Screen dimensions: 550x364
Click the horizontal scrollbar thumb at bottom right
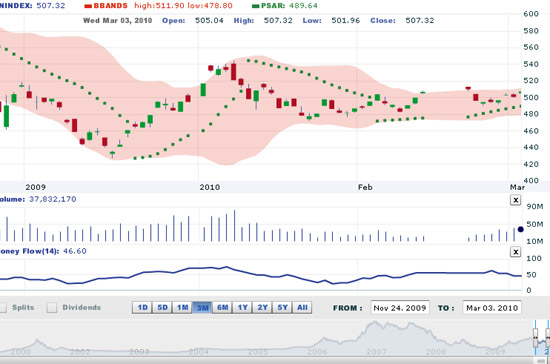click(x=541, y=361)
